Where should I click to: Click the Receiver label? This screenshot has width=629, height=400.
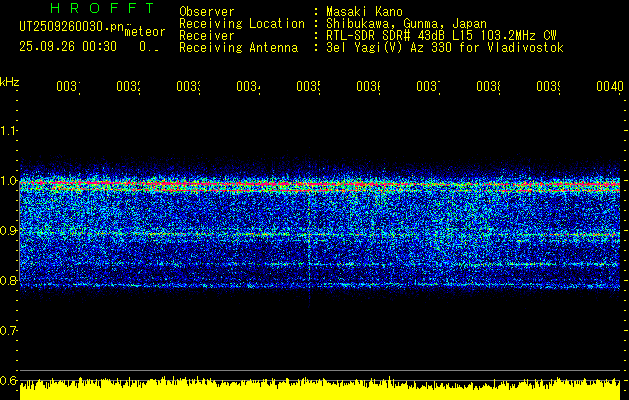pos(207,36)
